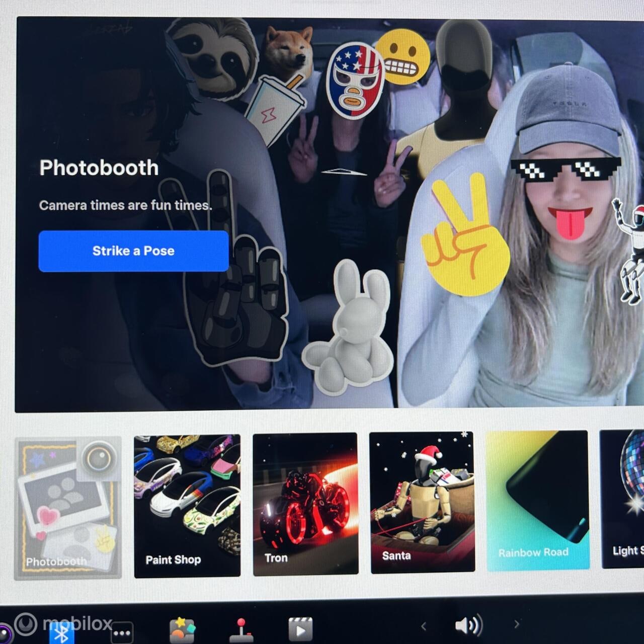Image resolution: width=644 pixels, height=644 pixels.
Task: Tap the yellow peace hand sticker
Action: [463, 236]
